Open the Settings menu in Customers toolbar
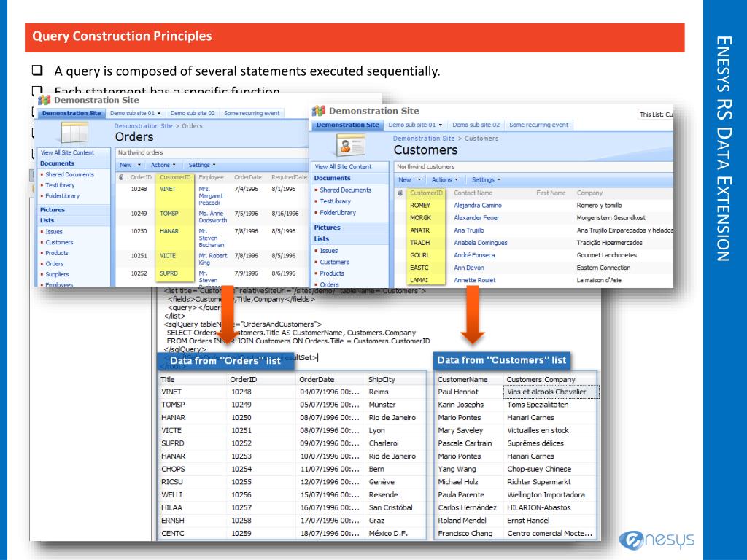The width and height of the screenshot is (747, 560). 486,180
